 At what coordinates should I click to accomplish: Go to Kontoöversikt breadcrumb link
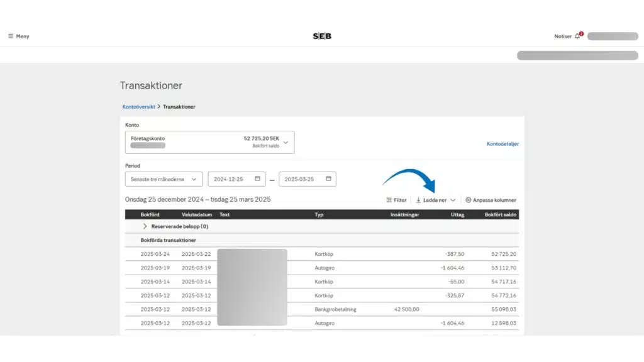[139, 107]
